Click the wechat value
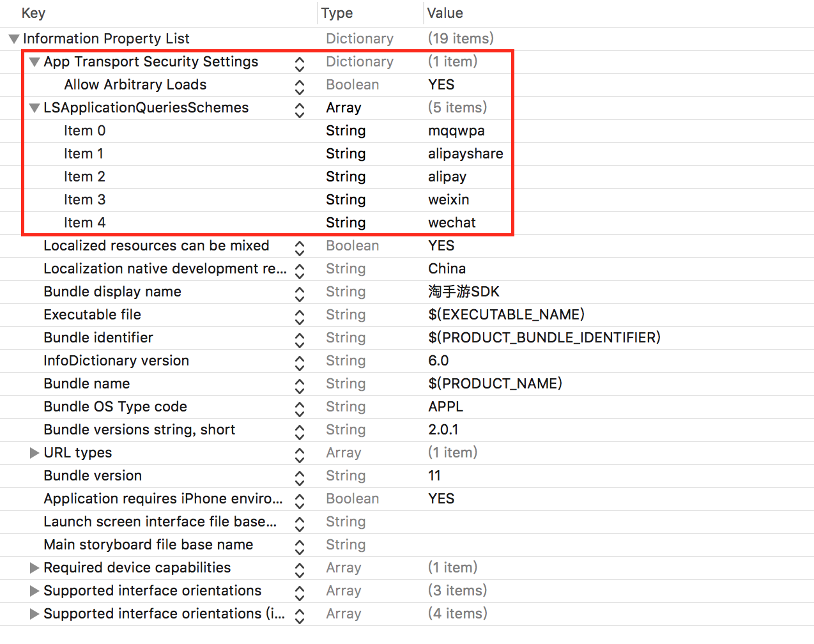 pyautogui.click(x=452, y=223)
